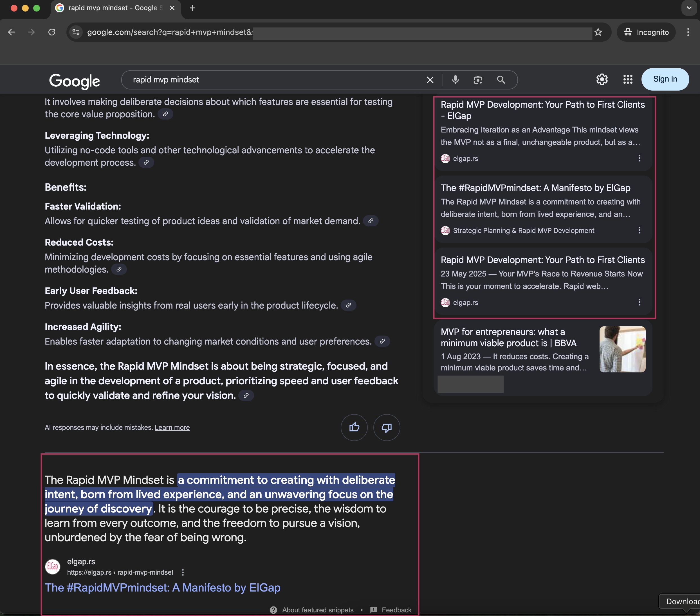The height and width of the screenshot is (616, 700).
Task: Click the Sign in button
Action: pyautogui.click(x=665, y=79)
